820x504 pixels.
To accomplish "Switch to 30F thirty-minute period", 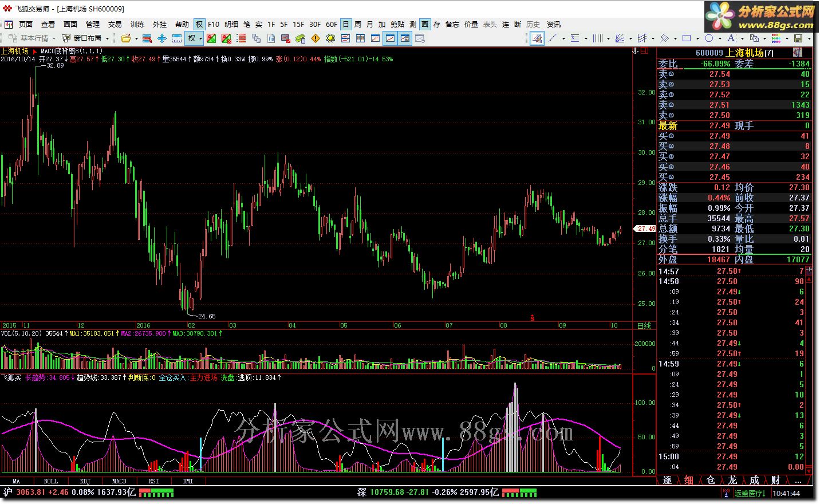I will click(315, 24).
